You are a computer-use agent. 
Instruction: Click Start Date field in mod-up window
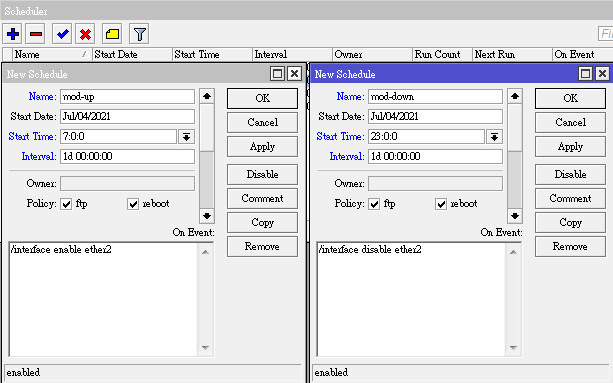(x=127, y=116)
